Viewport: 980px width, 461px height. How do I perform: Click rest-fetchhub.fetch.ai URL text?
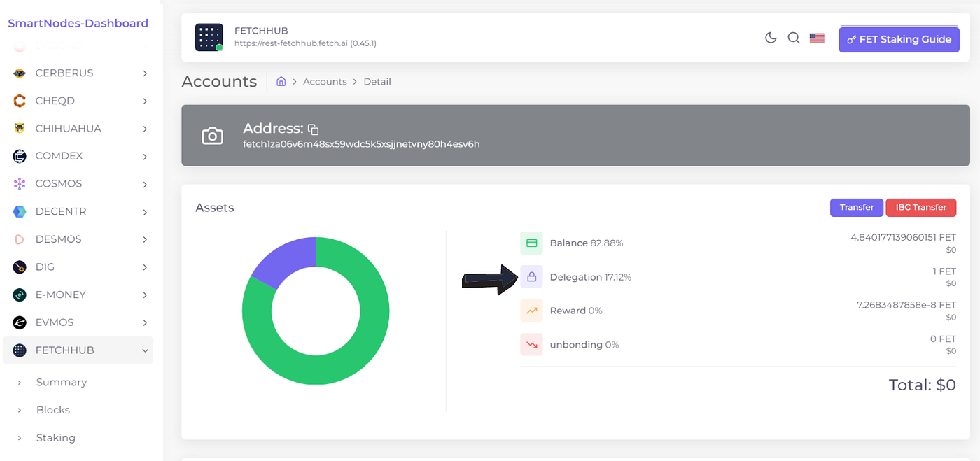tap(305, 43)
